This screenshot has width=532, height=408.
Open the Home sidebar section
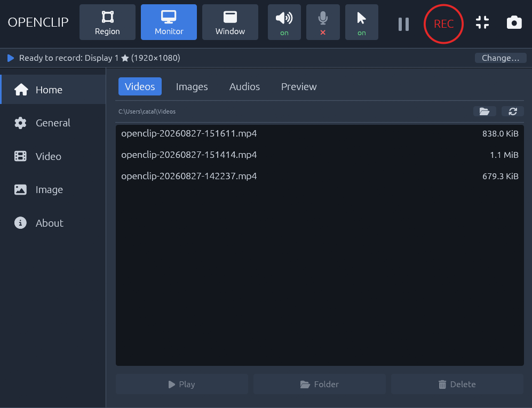pyautogui.click(x=53, y=90)
